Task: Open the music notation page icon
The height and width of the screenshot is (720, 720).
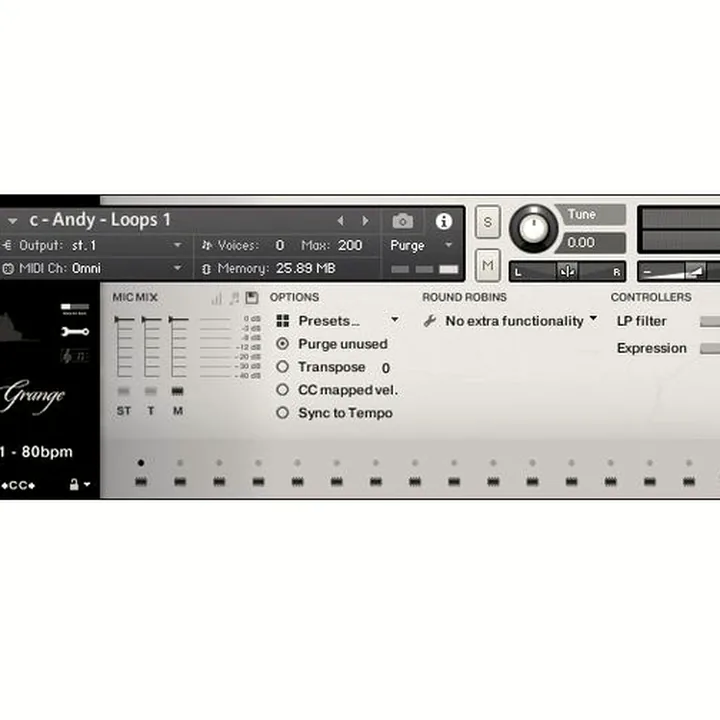Action: coord(74,356)
